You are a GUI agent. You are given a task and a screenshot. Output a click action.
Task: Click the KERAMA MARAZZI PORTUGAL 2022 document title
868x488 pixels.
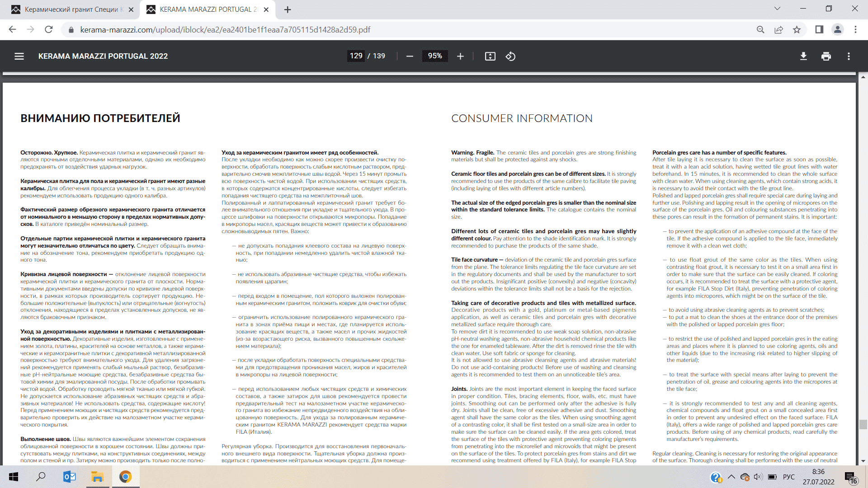(x=103, y=56)
